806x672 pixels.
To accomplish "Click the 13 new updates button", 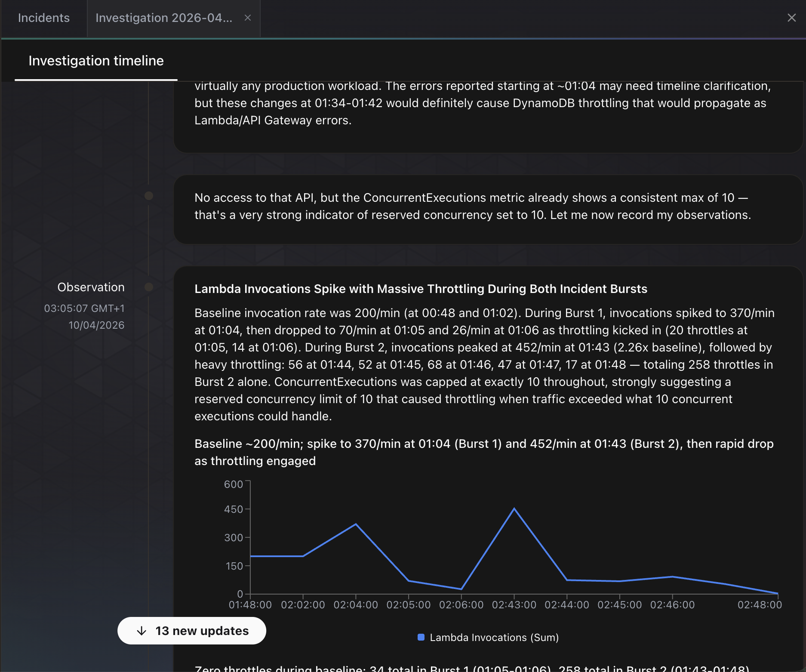I will [192, 631].
